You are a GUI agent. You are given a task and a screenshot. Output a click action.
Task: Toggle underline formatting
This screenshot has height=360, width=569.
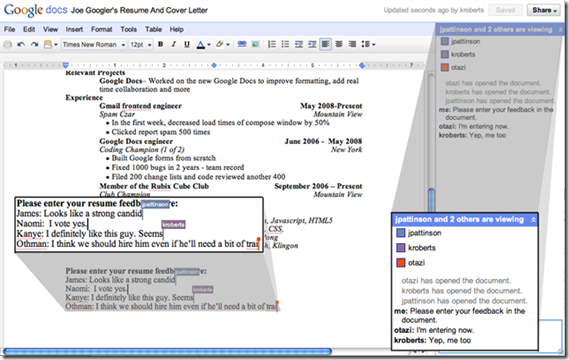187,44
